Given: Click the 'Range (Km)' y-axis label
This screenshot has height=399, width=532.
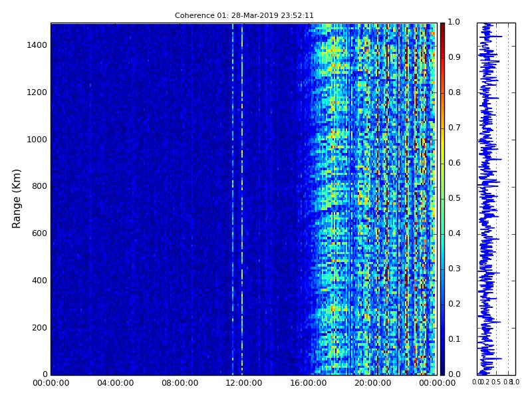Looking at the screenshot, I should coord(16,198).
